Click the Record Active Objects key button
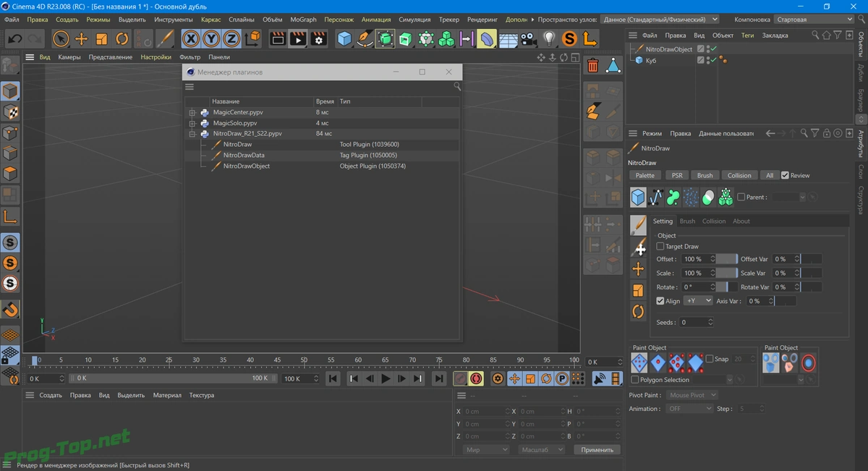Viewport: 868px width, 471px height. click(x=460, y=378)
